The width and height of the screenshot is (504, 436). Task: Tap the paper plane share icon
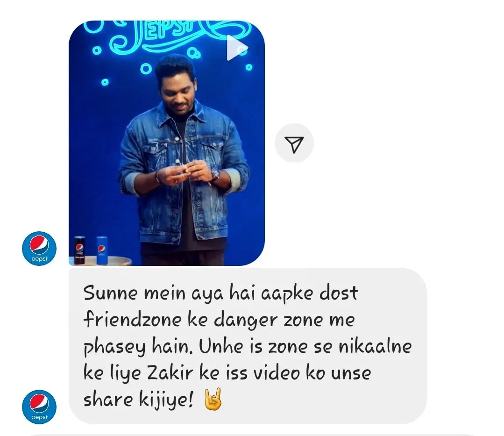click(x=294, y=144)
